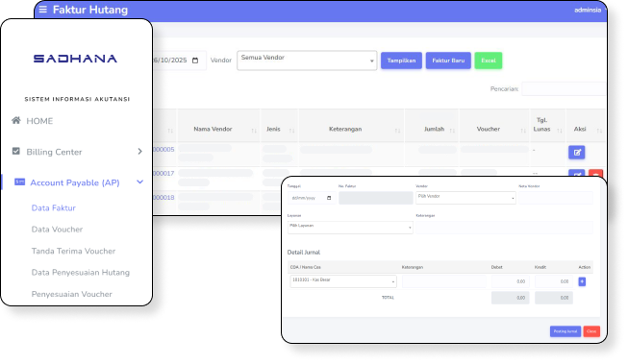Click the Nama Vendor field in the dialog

(556, 198)
